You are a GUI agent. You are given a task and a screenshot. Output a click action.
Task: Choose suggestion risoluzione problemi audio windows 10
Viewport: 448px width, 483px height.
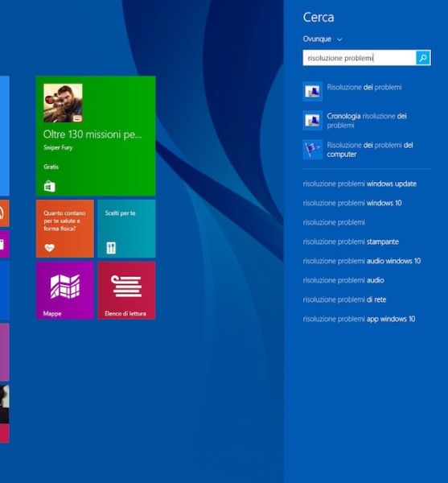click(362, 261)
